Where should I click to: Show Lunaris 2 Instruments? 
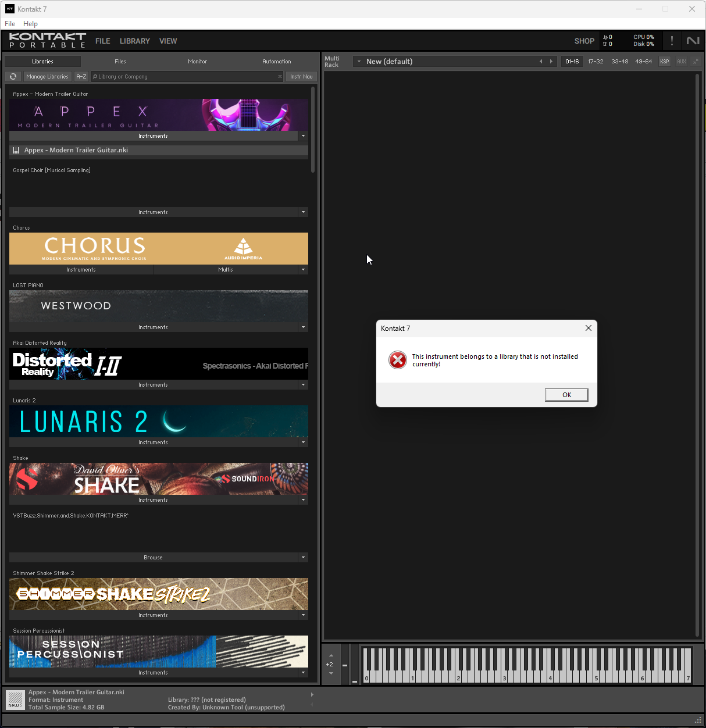point(154,442)
